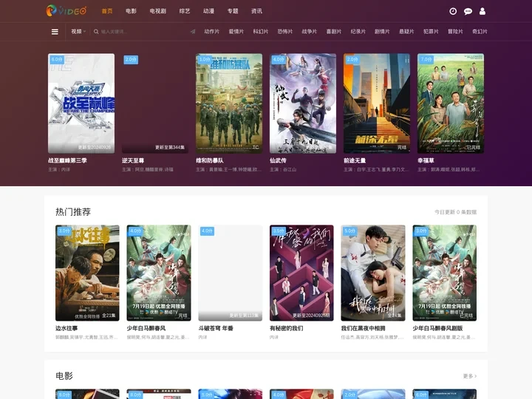
Task: Open the 逆天至尊 blank poster card
Action: pos(155,103)
